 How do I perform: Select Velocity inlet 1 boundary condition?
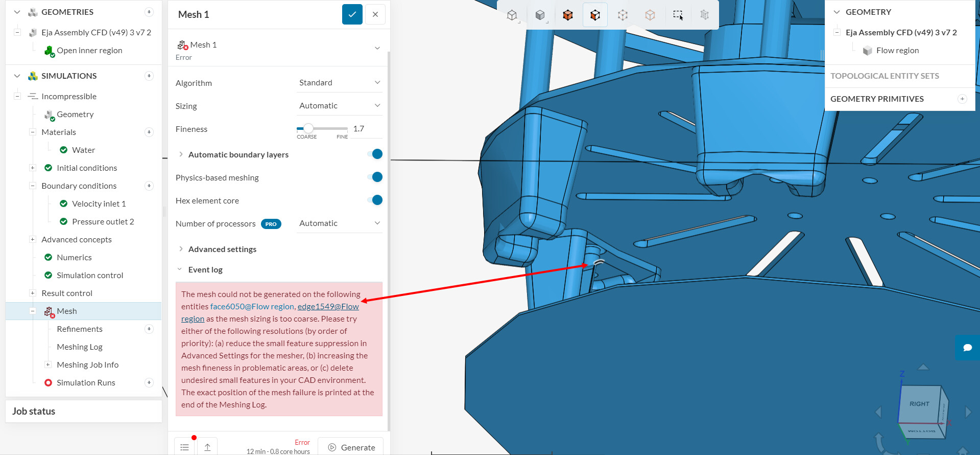(99, 204)
